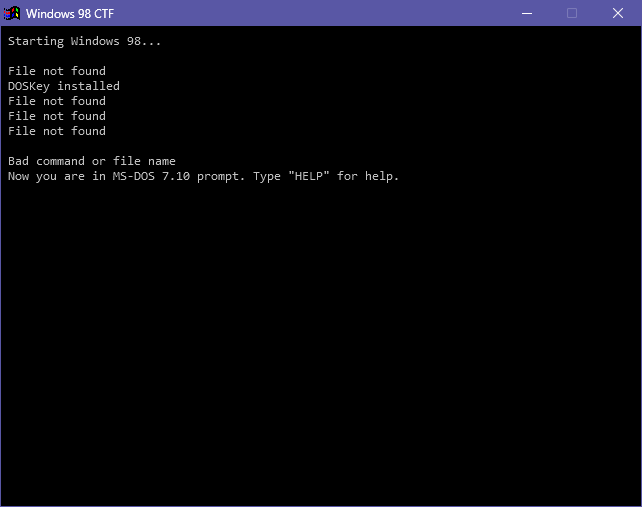Click "File not found" directly below DOSKey line
The image size is (642, 507).
57,101
